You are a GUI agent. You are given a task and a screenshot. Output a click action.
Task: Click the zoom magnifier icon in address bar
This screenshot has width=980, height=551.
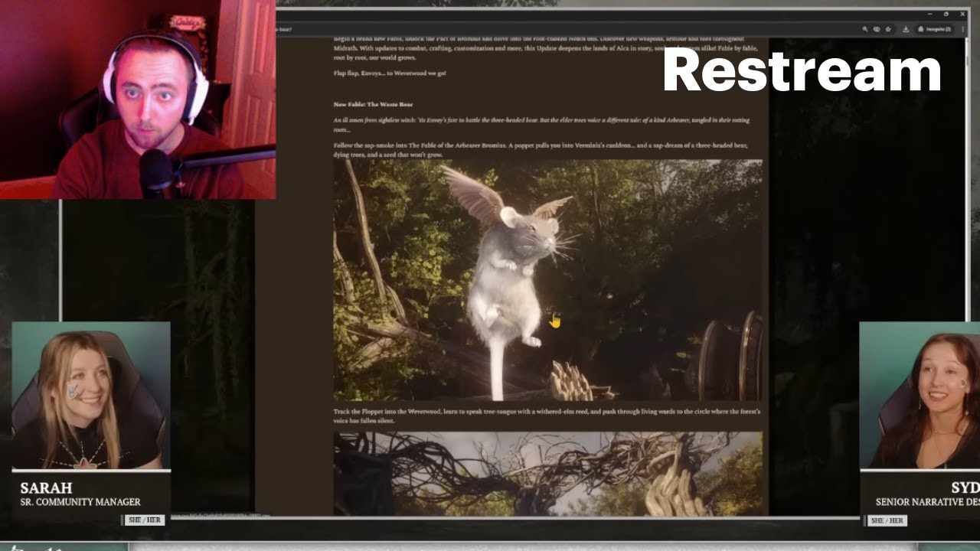coord(864,29)
